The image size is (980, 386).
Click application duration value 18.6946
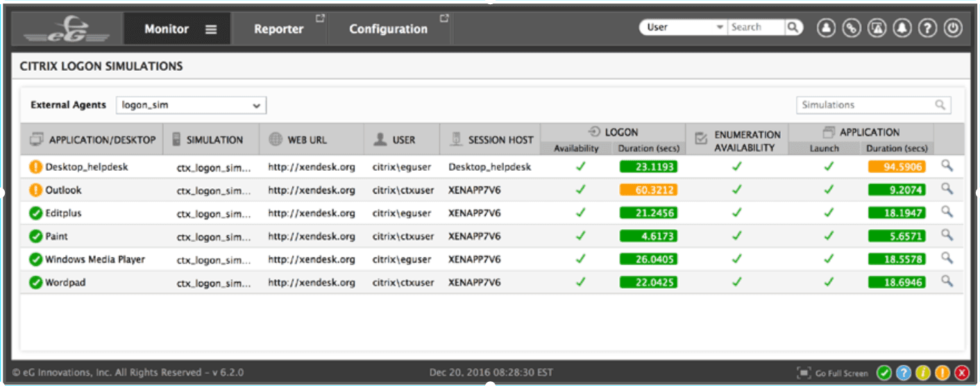[897, 283]
